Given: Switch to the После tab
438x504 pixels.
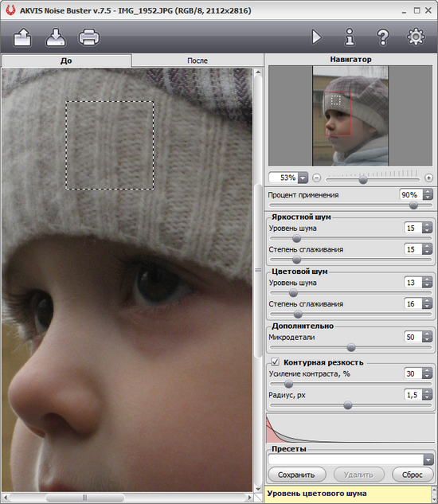Looking at the screenshot, I should coord(197,61).
